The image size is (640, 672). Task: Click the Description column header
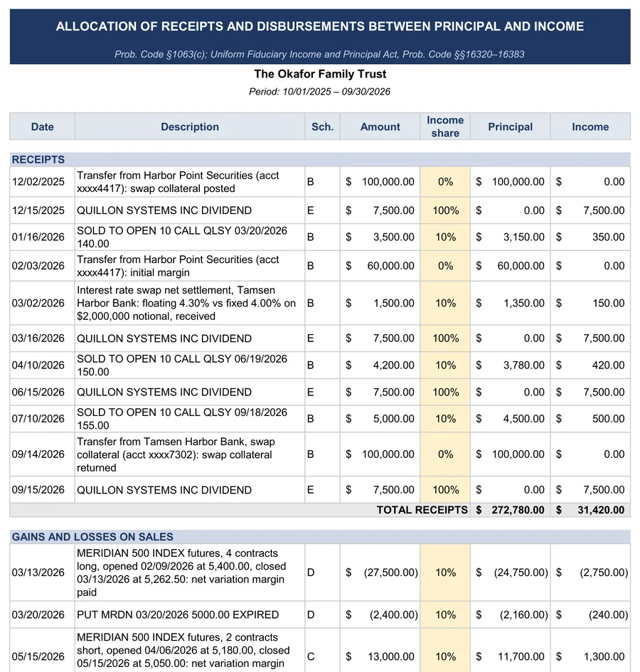coord(190,127)
